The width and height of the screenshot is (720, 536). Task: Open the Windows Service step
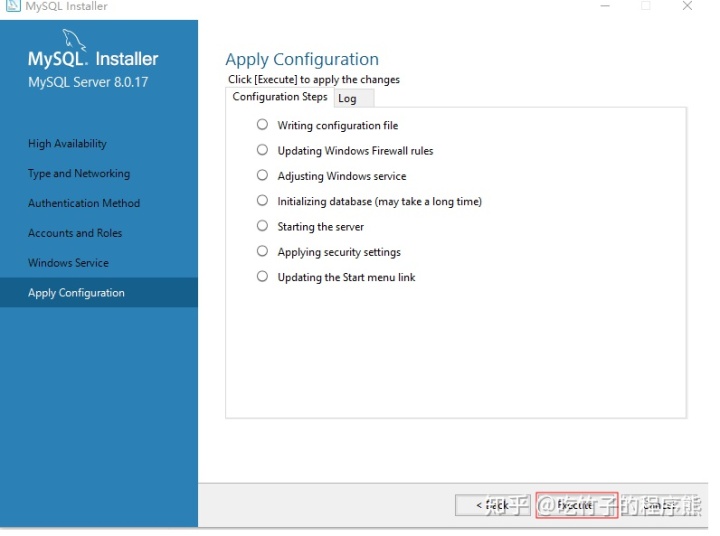click(x=68, y=263)
